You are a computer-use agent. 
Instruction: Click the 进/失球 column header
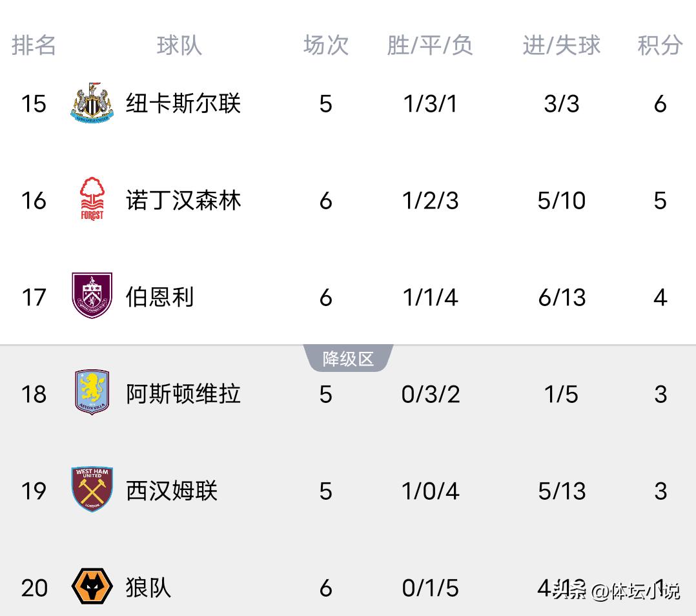tap(561, 45)
